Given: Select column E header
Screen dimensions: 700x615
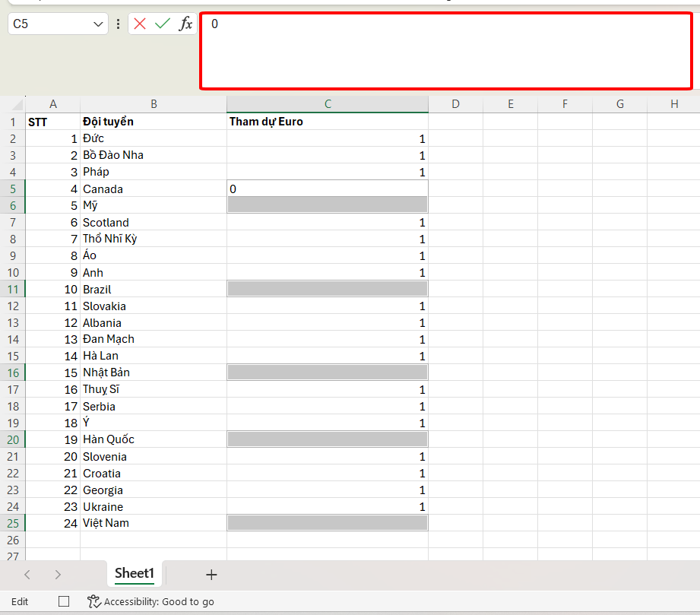Looking at the screenshot, I should (510, 104).
